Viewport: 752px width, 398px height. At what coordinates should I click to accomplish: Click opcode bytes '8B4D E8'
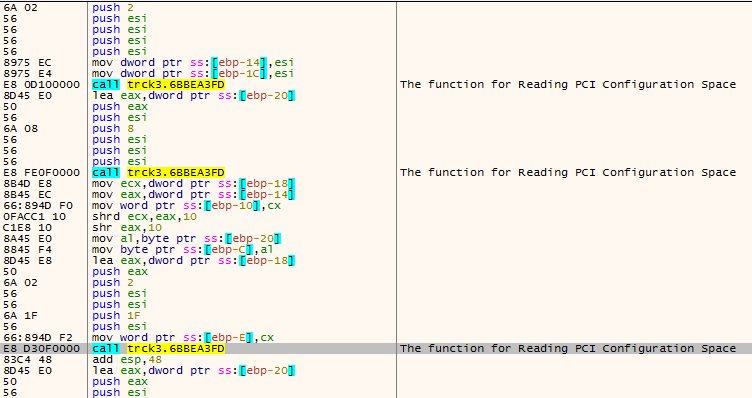point(27,184)
